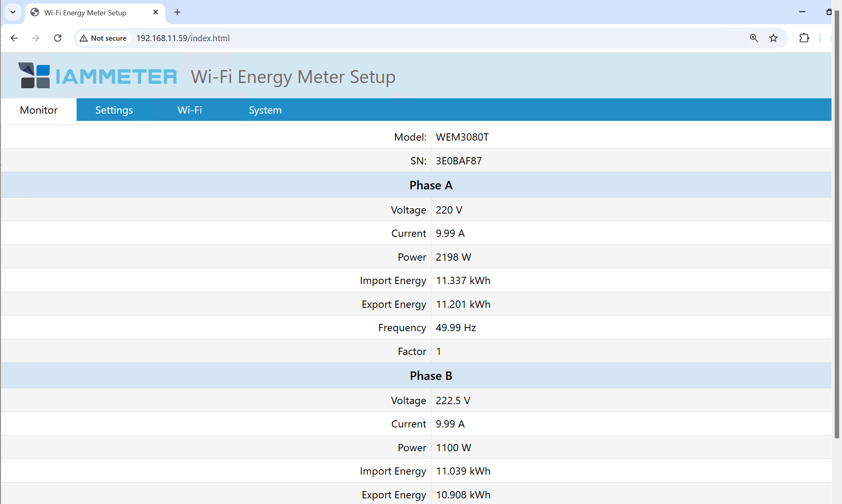
Task: Bookmark this page with the star icon
Action: click(x=773, y=38)
